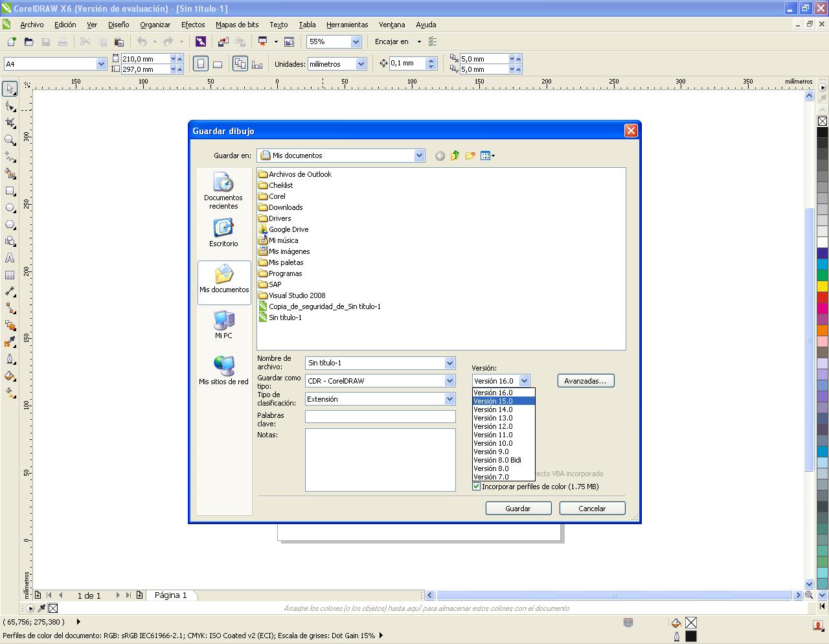Select the Table tool

(x=10, y=275)
